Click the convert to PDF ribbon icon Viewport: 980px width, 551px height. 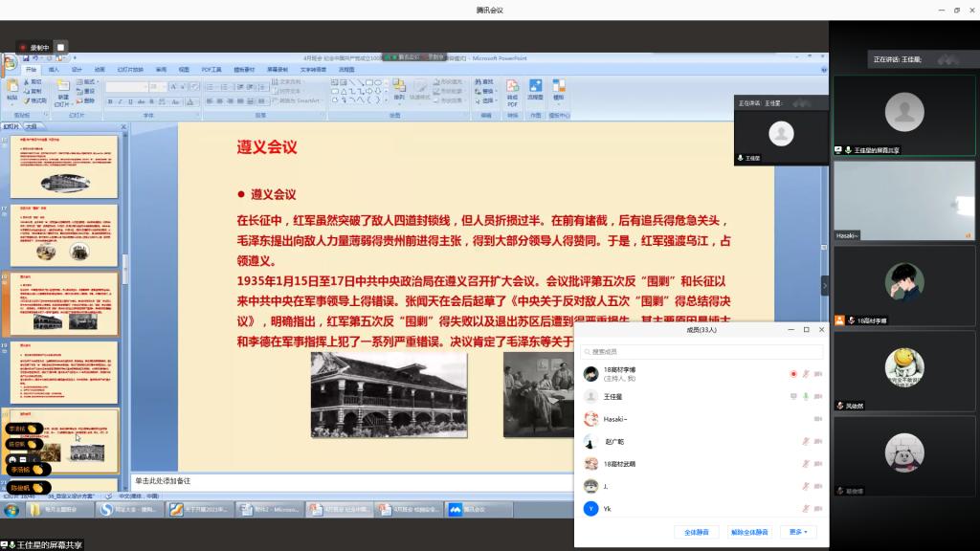tap(512, 90)
